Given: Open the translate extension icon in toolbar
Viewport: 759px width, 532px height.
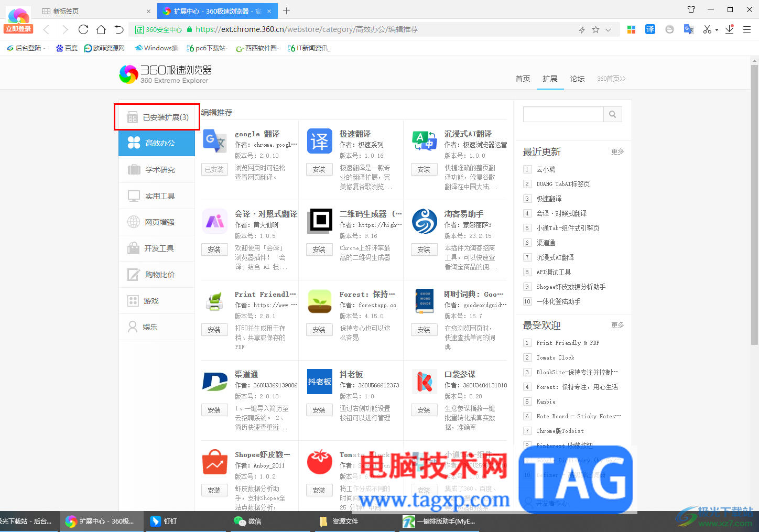Looking at the screenshot, I should (x=650, y=29).
